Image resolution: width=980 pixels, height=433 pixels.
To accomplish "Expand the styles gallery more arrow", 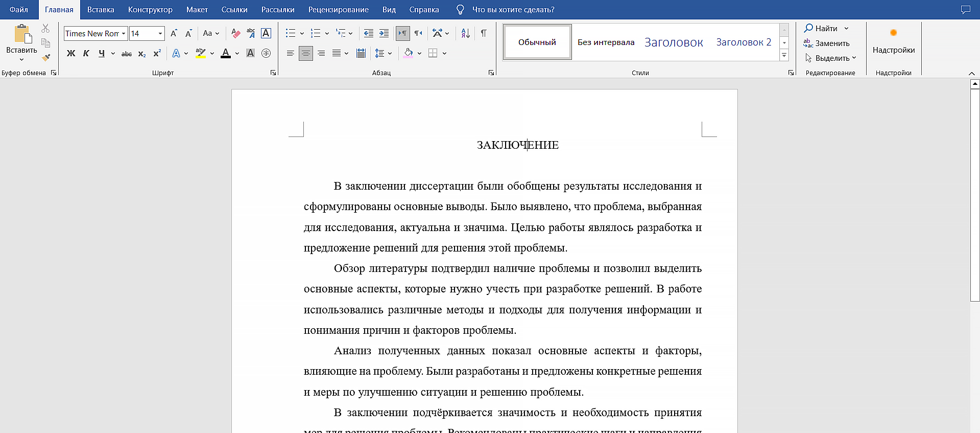I will [x=784, y=55].
